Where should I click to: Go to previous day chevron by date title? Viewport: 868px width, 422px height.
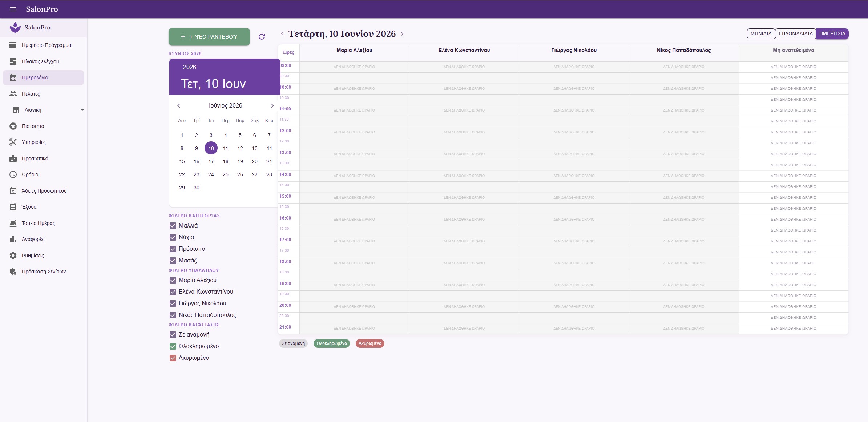pos(282,34)
